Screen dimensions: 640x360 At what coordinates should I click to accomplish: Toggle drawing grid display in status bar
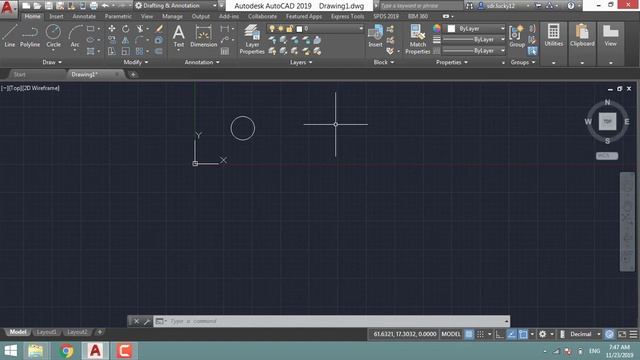(469, 334)
